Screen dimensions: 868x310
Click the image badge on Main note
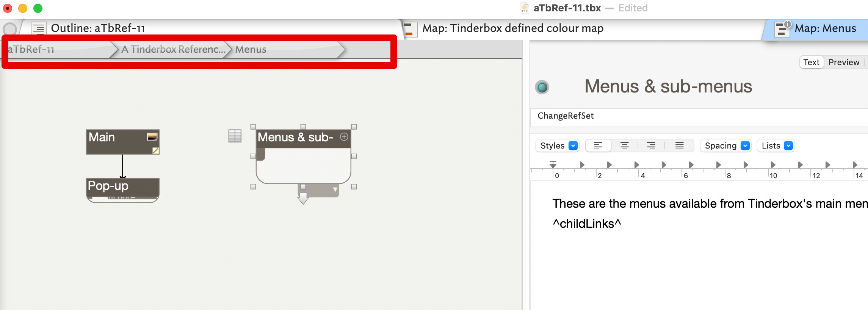tap(152, 137)
